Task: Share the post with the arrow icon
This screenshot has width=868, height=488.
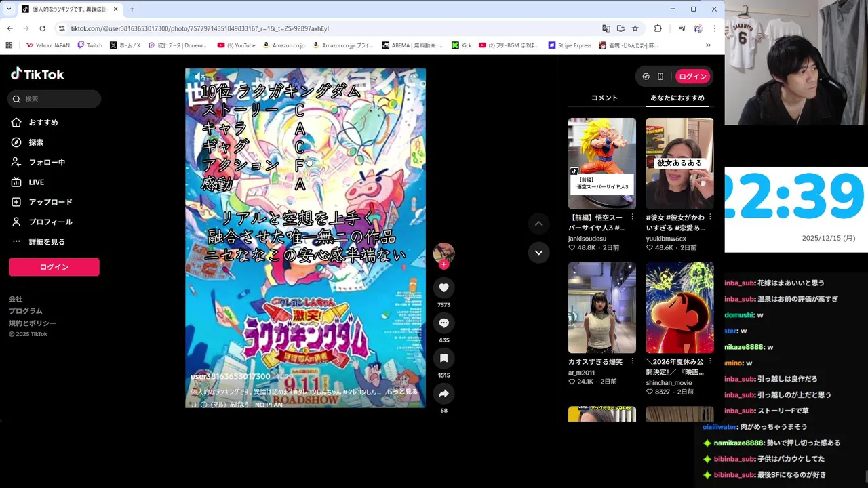Action: pyautogui.click(x=443, y=394)
